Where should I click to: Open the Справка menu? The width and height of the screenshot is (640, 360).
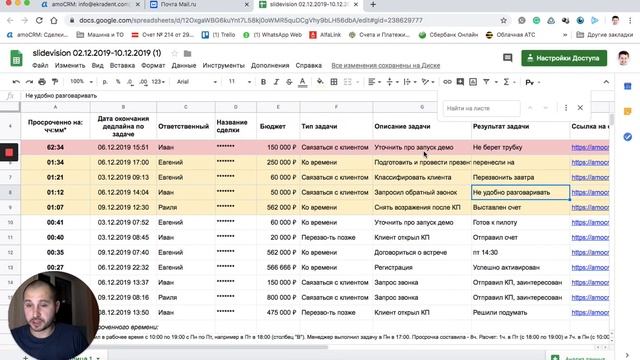tap(309, 65)
